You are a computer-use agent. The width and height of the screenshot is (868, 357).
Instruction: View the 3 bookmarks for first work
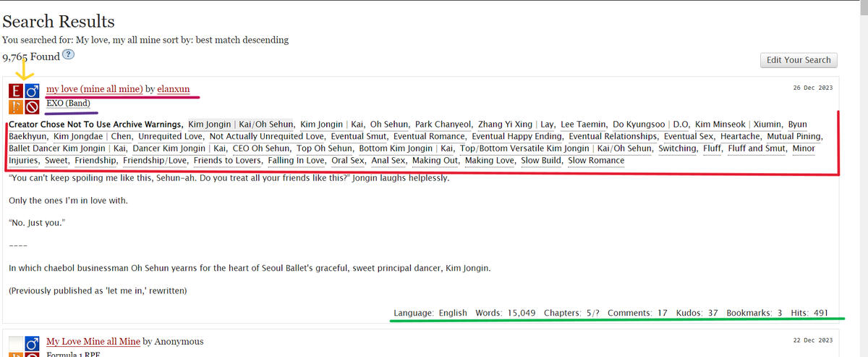point(780,313)
